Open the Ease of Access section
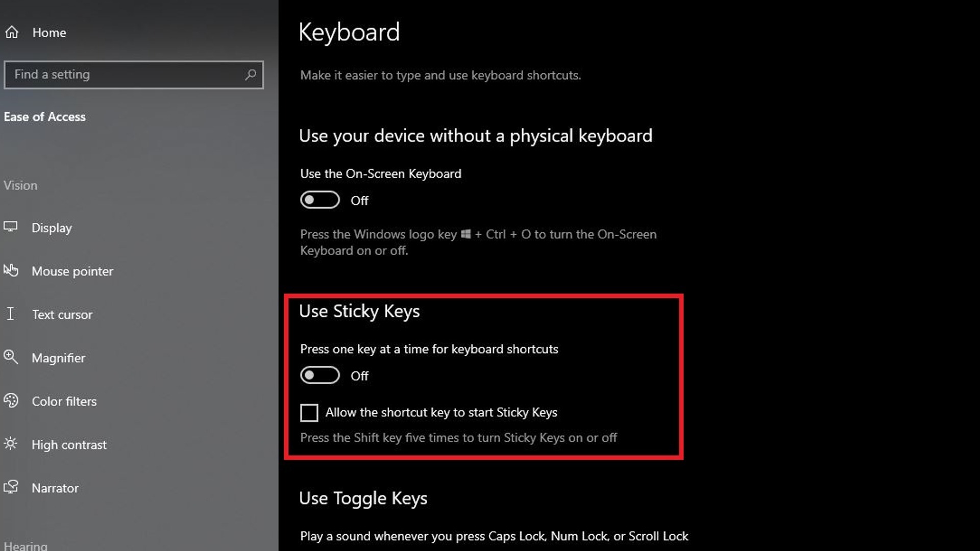 (x=44, y=116)
